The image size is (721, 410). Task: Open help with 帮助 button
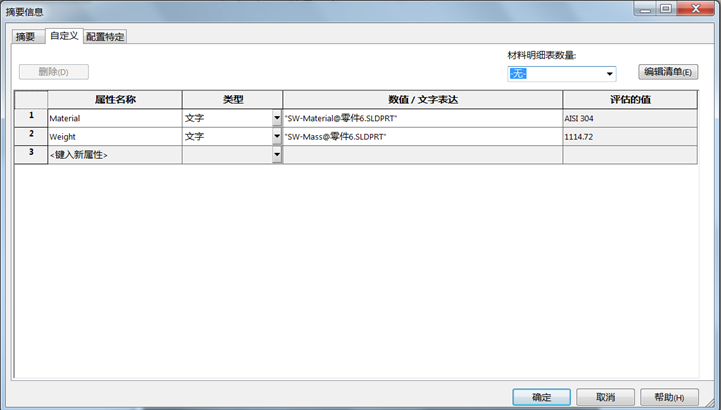tap(668, 397)
